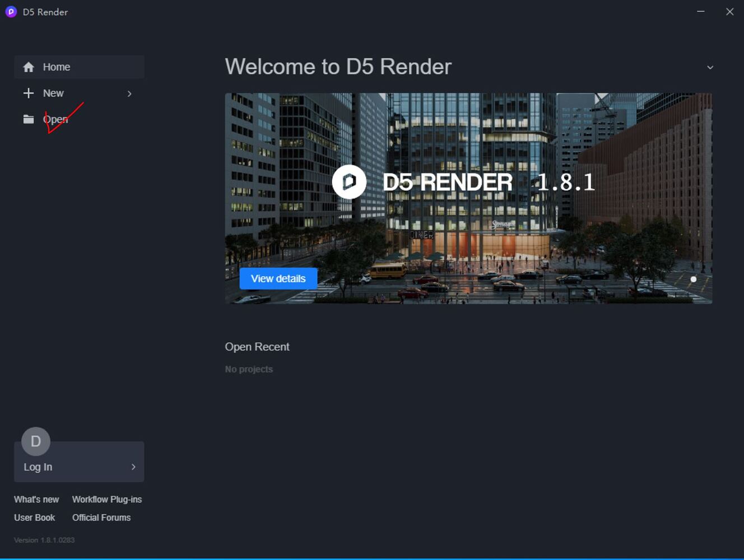Open the User Book link

[35, 517]
